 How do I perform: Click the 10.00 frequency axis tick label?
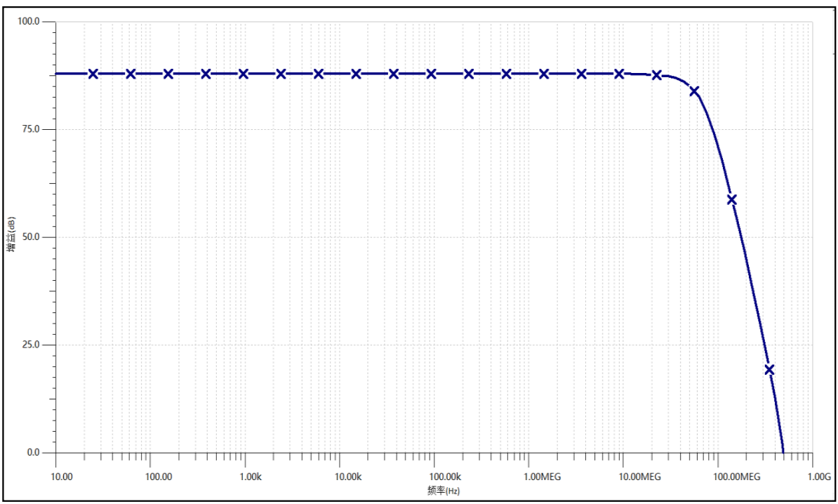click(62, 477)
